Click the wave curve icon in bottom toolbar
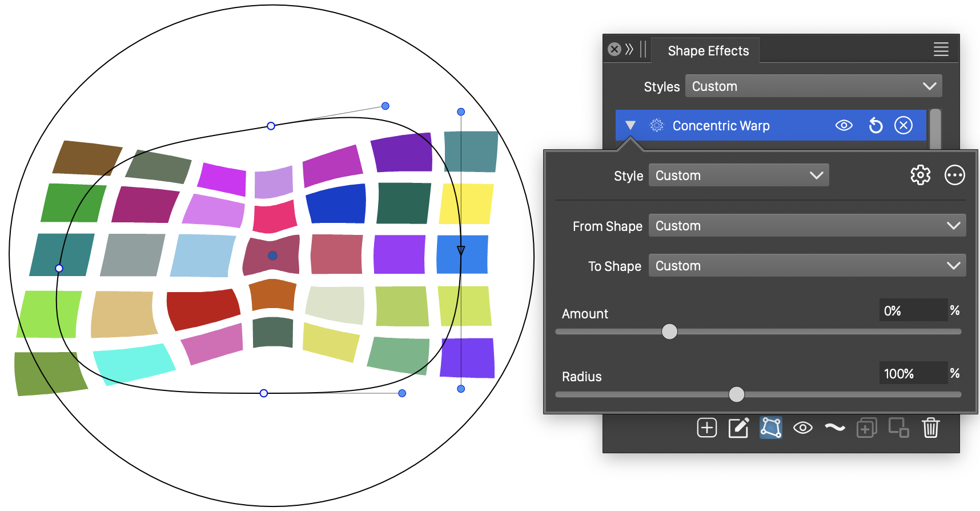 click(834, 428)
